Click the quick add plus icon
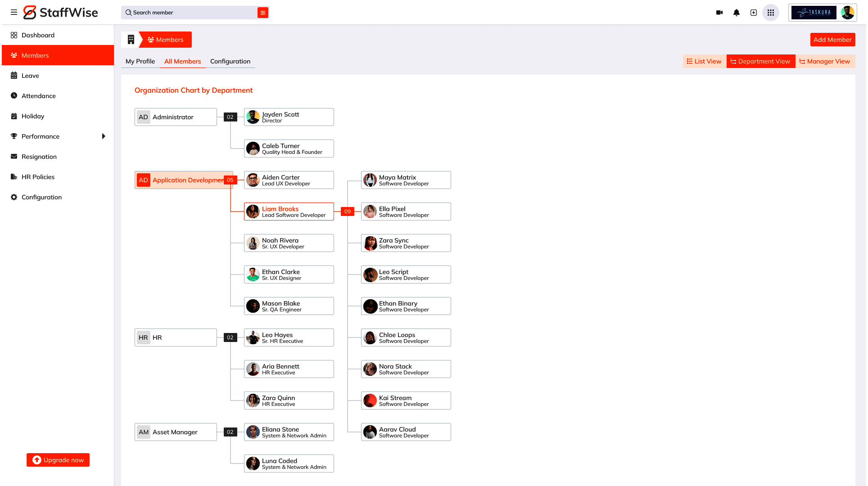Viewport: 868px width, 486px height. click(x=754, y=13)
